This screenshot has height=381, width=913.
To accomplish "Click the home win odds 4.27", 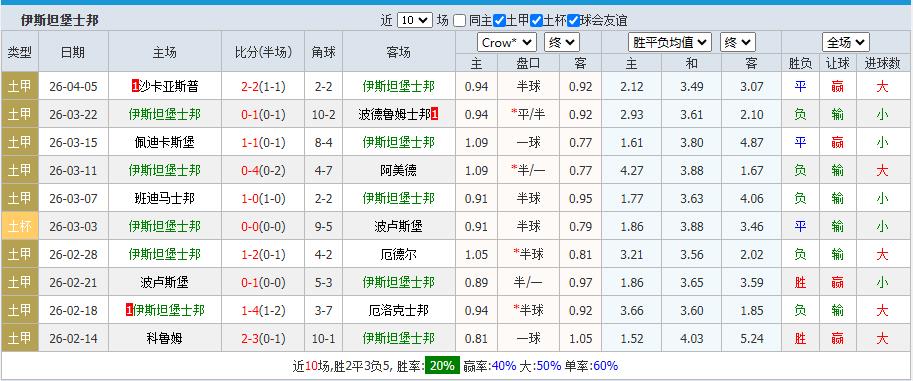I will pos(632,171).
